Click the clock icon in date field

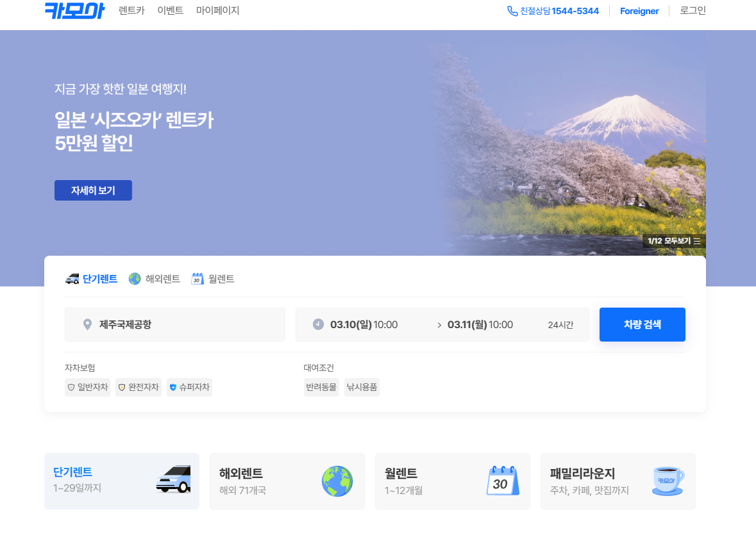pyautogui.click(x=318, y=324)
